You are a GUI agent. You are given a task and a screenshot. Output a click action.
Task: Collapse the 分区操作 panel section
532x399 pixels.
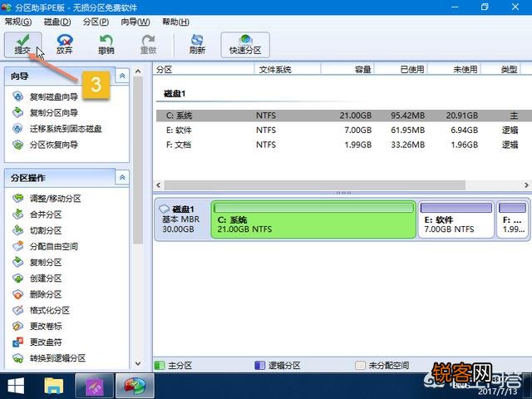point(122,177)
